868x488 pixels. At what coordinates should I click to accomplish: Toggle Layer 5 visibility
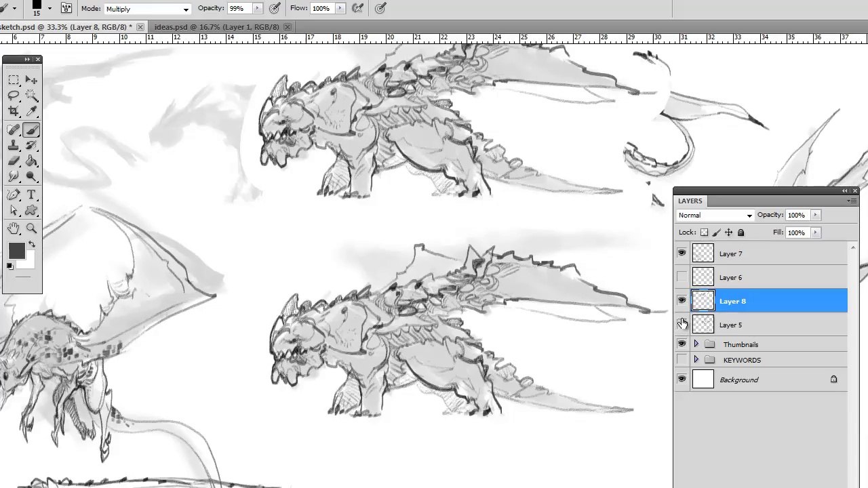(682, 325)
